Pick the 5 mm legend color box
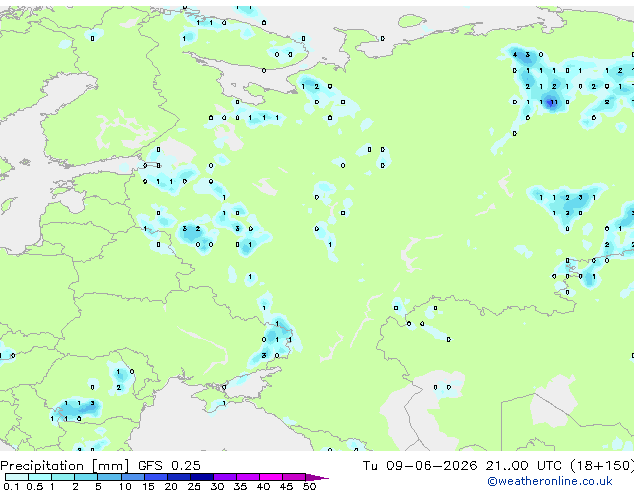 pos(109,477)
